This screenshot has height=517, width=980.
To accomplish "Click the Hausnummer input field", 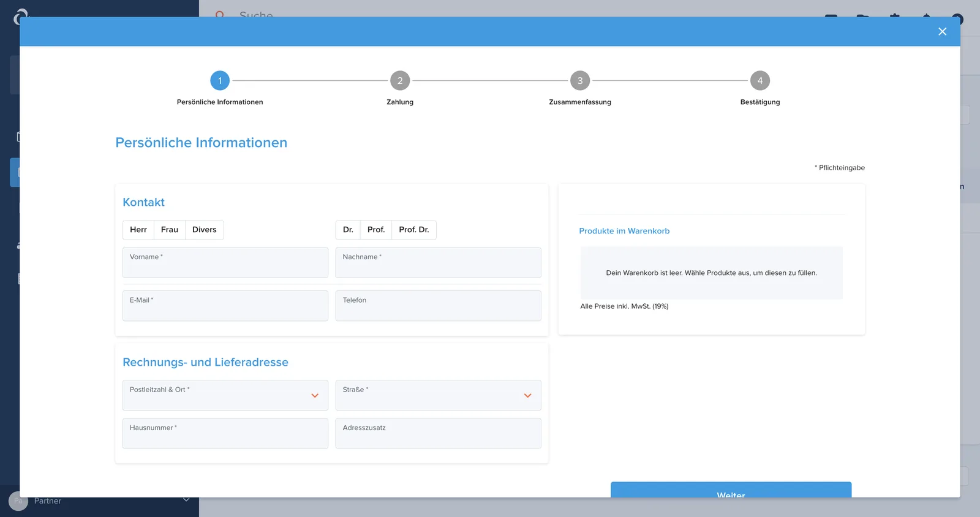I will [x=225, y=433].
